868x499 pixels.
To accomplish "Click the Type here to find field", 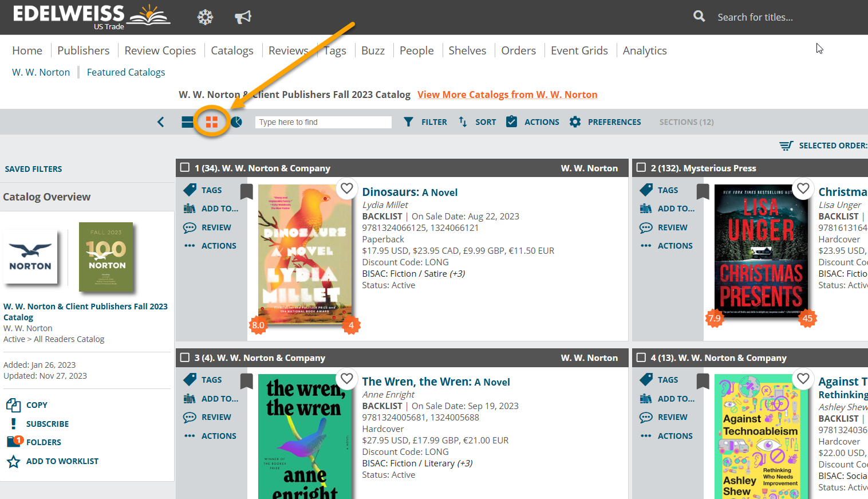I will 323,122.
